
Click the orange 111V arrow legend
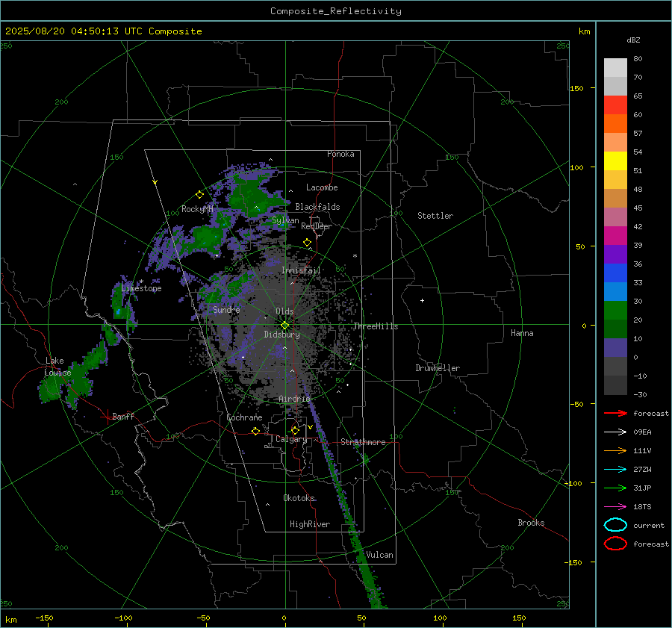click(x=615, y=450)
